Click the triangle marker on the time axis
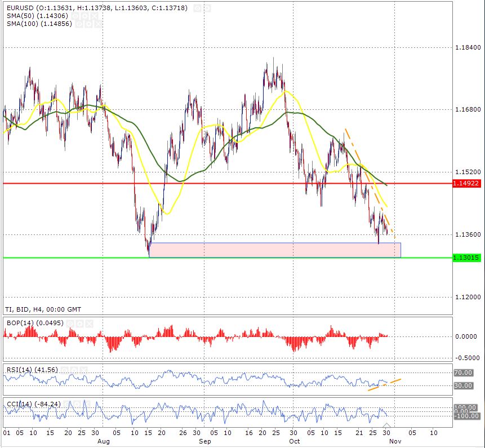485x448 pixels. [386, 423]
